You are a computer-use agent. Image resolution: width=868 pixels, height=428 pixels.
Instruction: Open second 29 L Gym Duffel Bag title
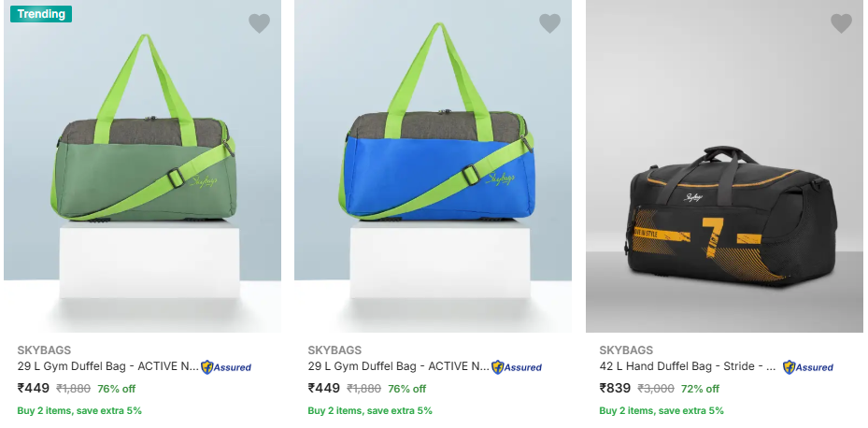399,366
